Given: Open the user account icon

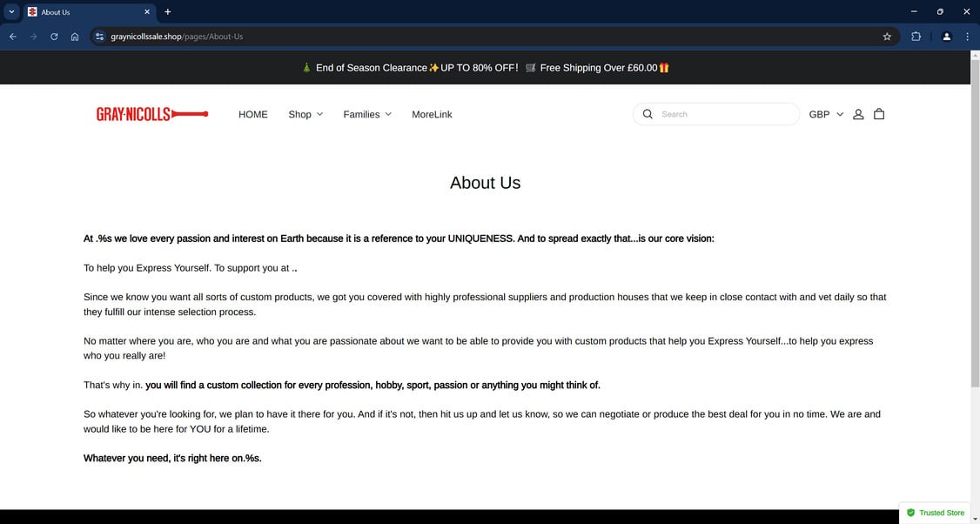Looking at the screenshot, I should tap(858, 114).
